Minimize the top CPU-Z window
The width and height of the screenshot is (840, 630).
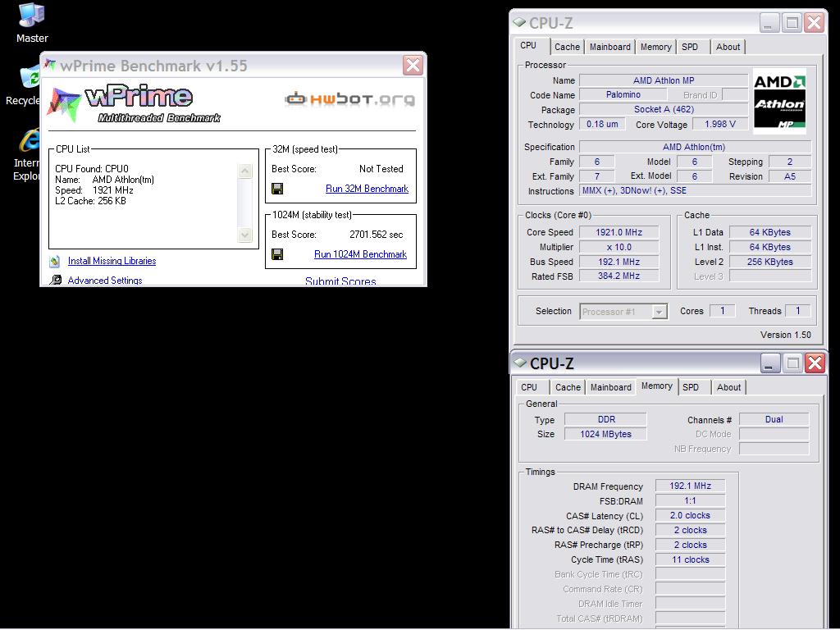point(769,22)
